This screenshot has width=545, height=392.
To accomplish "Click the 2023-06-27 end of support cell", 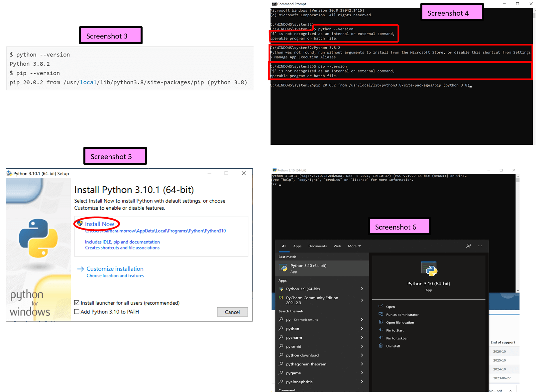I will coord(502,378).
